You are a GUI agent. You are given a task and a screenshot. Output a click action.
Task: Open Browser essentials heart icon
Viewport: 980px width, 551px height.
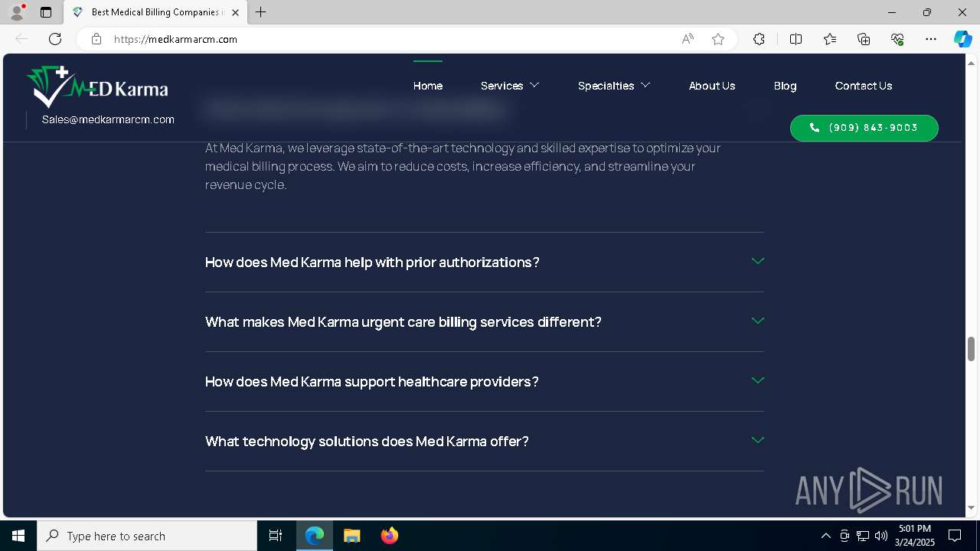[897, 39]
